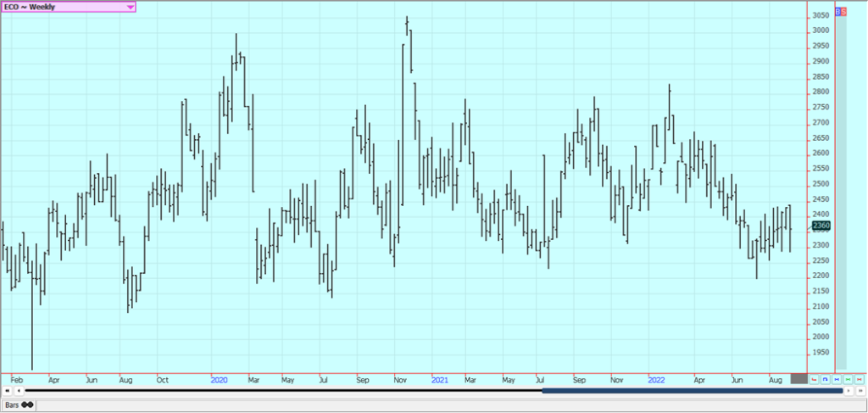Click the 2022 year label on time axis
Viewport: 868px width, 413px height.
point(657,380)
